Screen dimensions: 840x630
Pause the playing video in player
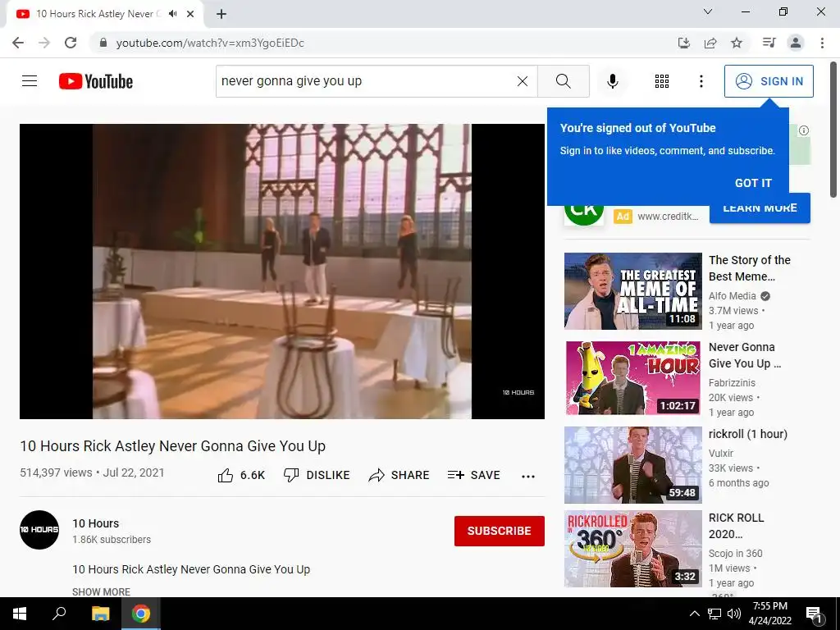(282, 271)
